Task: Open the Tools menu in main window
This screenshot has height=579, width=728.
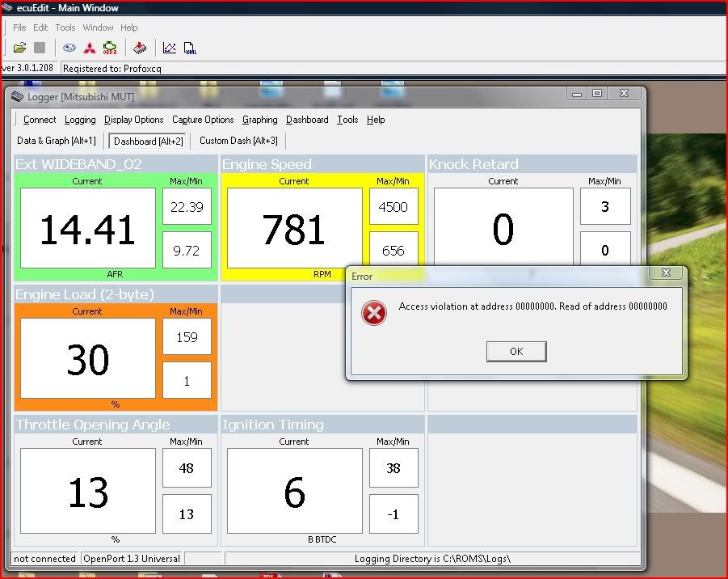Action: 65,27
